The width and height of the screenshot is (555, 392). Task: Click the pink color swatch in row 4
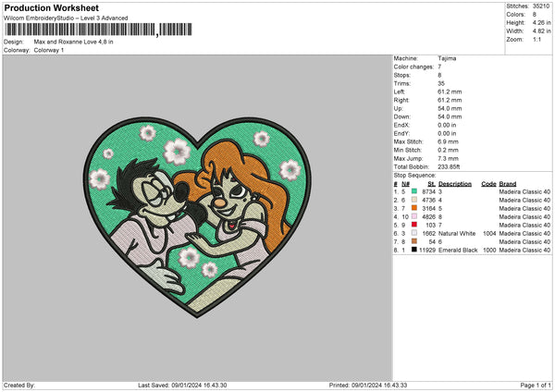point(414,216)
